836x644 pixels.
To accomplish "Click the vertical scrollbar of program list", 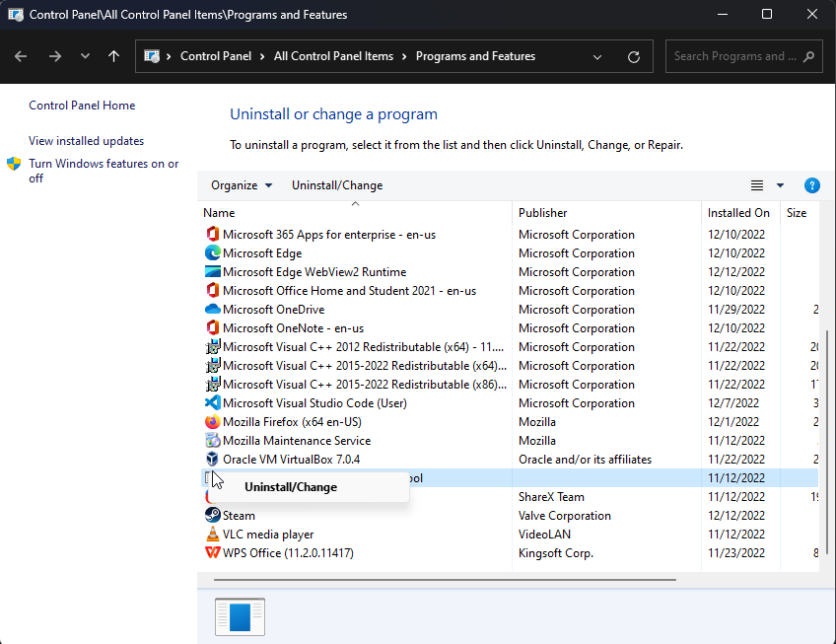I will tap(827, 443).
